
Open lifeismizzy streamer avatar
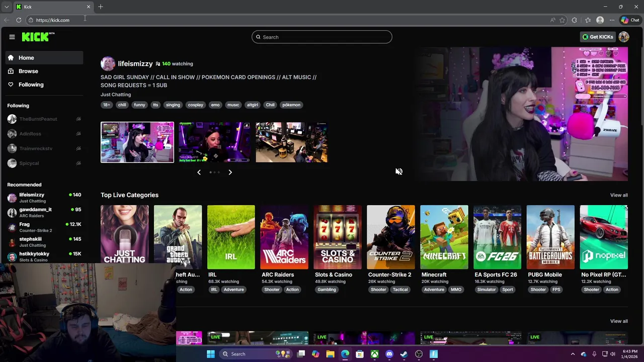(x=108, y=63)
